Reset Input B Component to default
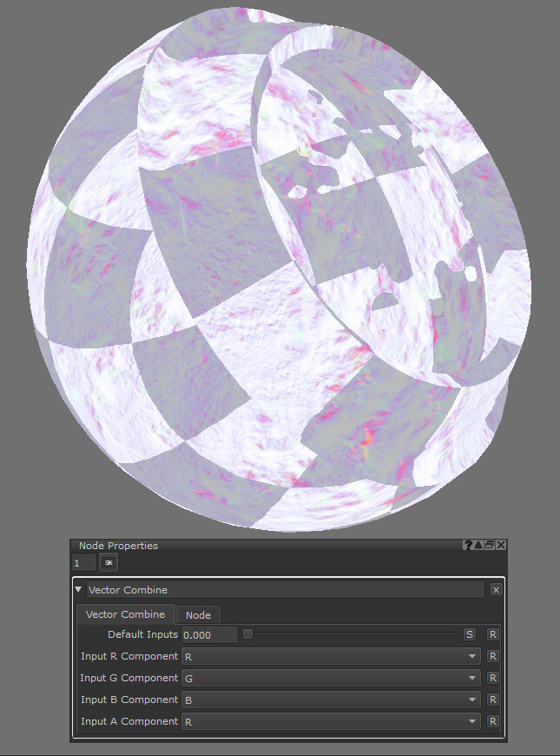The width and height of the screenshot is (560, 756). point(493,700)
